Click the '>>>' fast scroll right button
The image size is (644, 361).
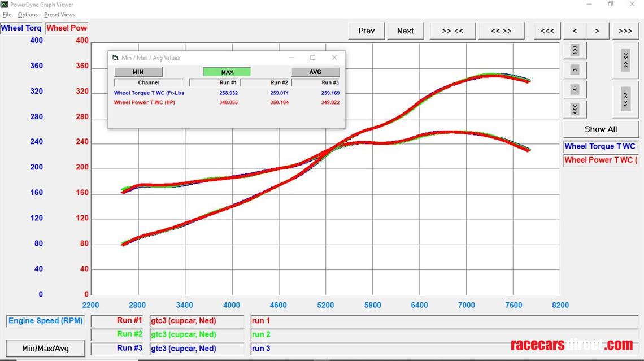[x=625, y=31]
